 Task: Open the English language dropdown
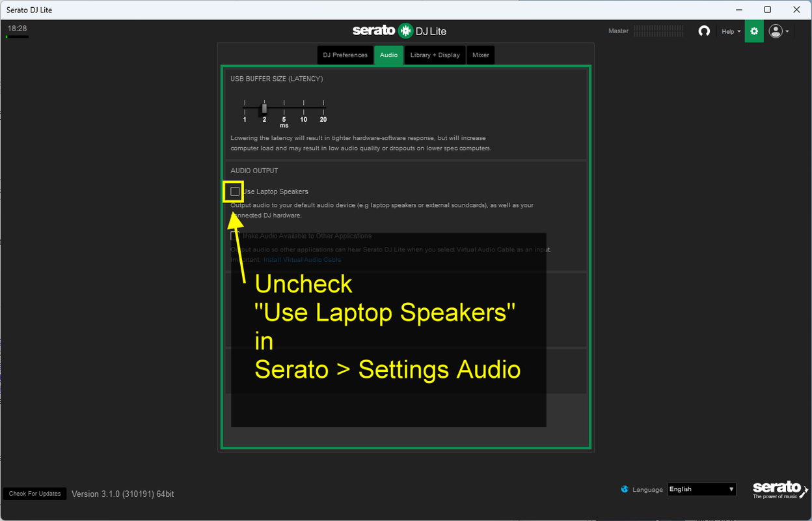click(702, 489)
